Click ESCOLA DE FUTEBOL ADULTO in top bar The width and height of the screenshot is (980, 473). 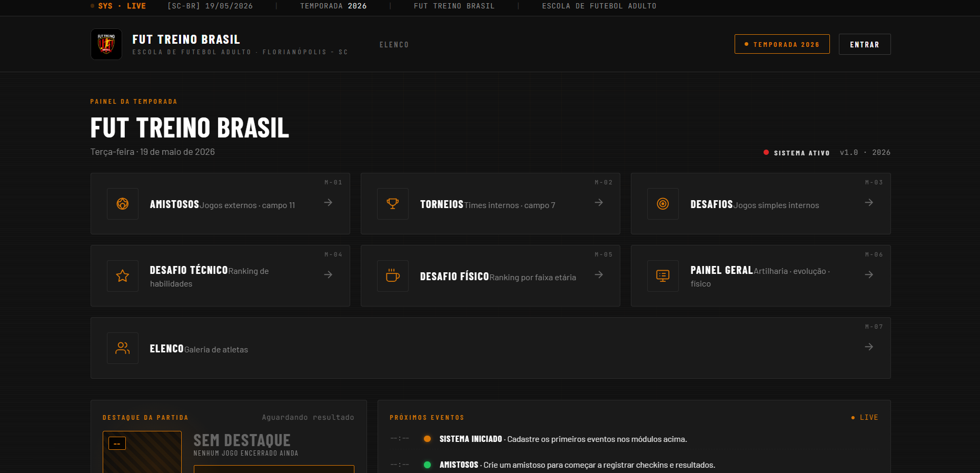pos(599,6)
